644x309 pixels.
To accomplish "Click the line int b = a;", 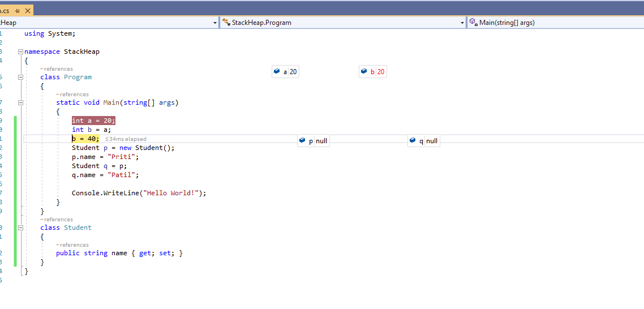I will tap(92, 130).
